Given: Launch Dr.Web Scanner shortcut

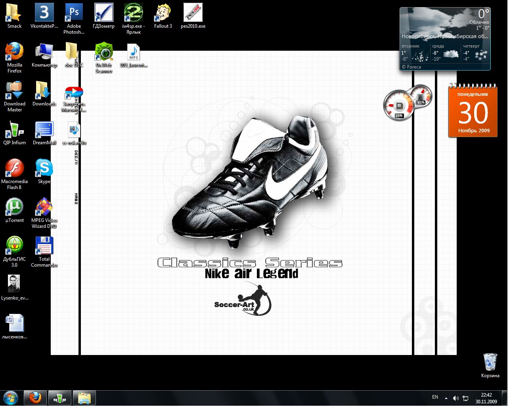Looking at the screenshot, I should click(103, 57).
